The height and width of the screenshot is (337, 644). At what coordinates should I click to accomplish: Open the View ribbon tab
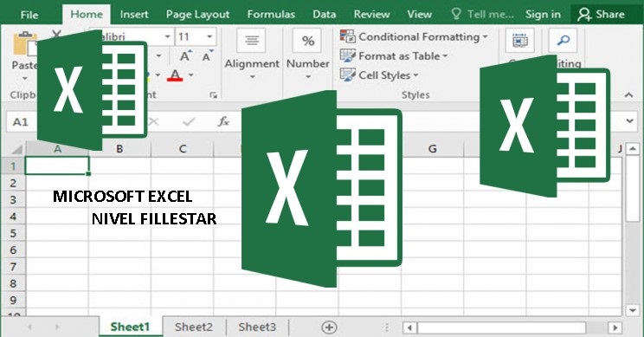(419, 15)
